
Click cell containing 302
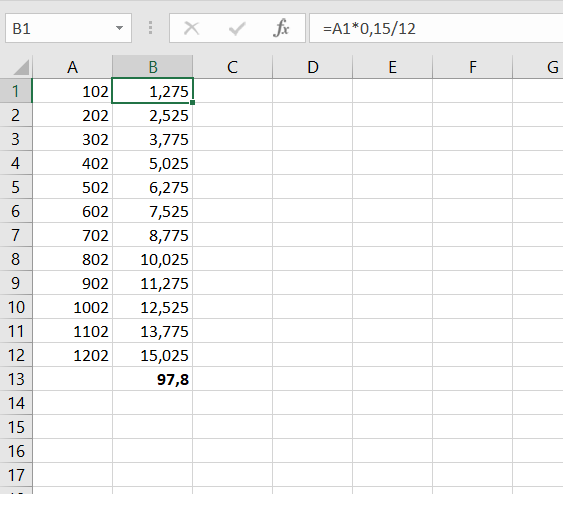click(x=73, y=139)
